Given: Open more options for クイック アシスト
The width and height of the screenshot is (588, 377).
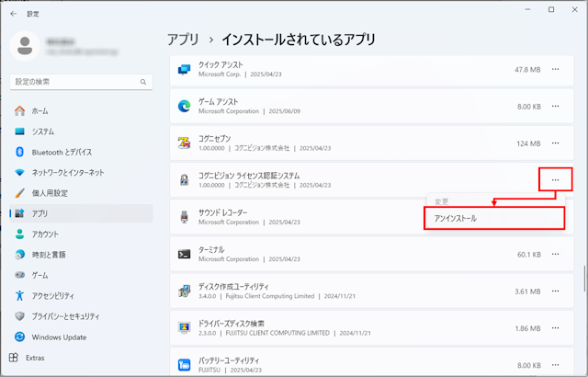Looking at the screenshot, I should [x=555, y=69].
